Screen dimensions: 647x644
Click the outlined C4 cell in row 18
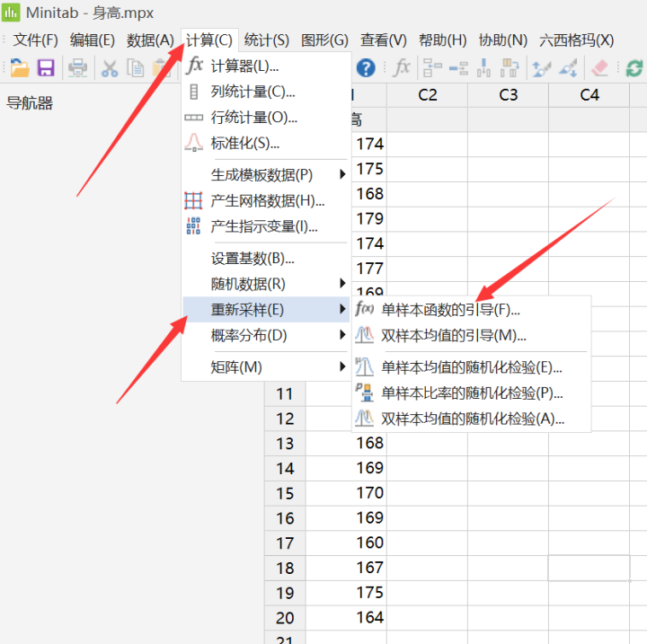[x=589, y=568]
